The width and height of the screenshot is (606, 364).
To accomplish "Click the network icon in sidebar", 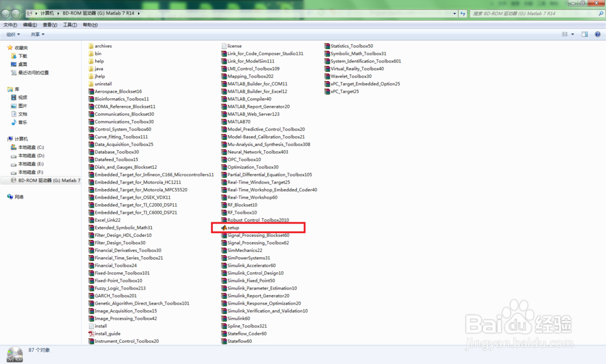I will (x=10, y=197).
